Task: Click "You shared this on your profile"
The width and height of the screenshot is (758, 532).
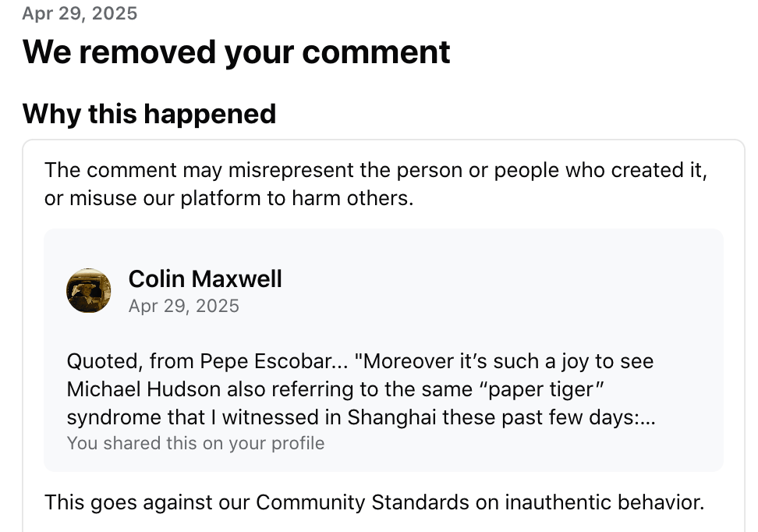Action: tap(195, 443)
